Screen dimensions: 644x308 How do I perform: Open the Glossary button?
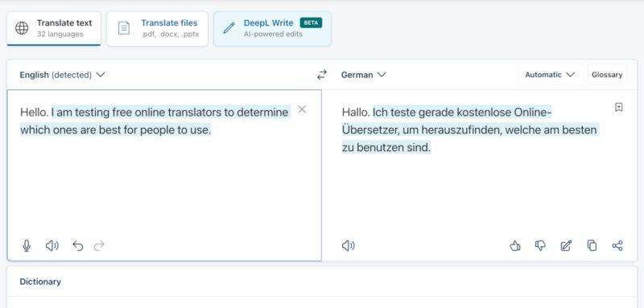point(607,75)
